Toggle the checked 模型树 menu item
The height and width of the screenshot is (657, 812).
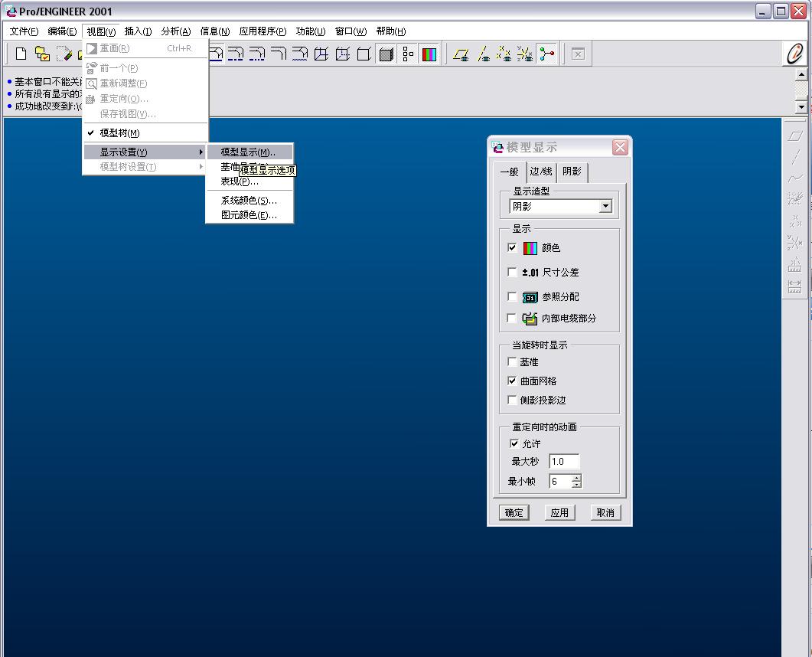[x=146, y=133]
